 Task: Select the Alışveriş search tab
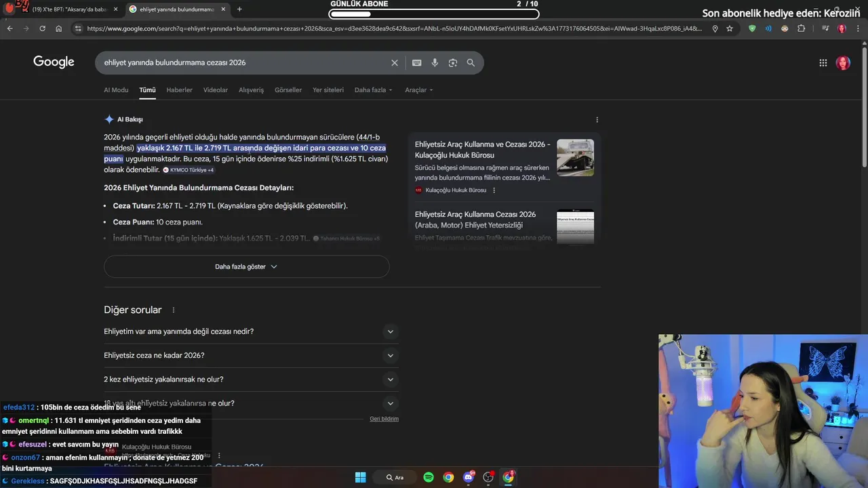point(251,90)
